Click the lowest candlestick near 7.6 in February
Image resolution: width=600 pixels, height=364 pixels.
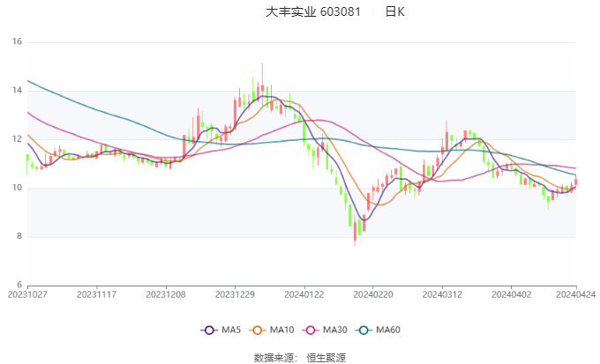coord(355,231)
